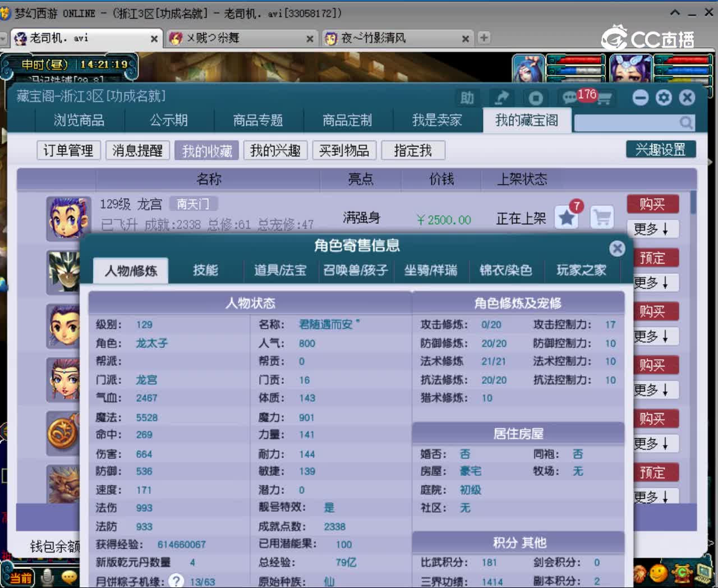Toggle favorite star on 龙宫 listing
This screenshot has height=588, width=718.
coord(567,218)
